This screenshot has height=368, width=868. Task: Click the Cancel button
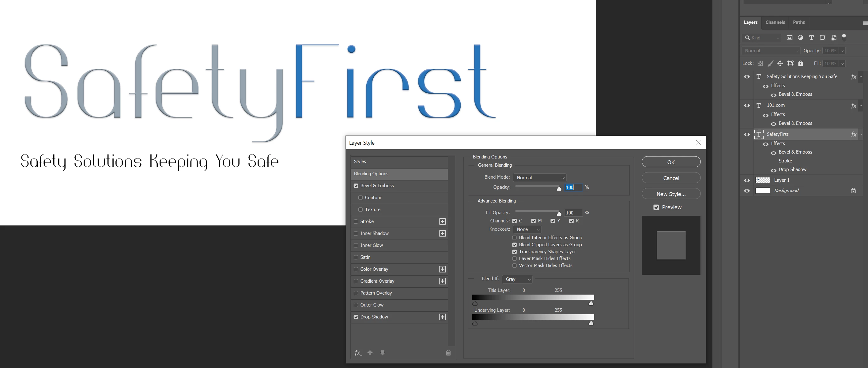(671, 178)
